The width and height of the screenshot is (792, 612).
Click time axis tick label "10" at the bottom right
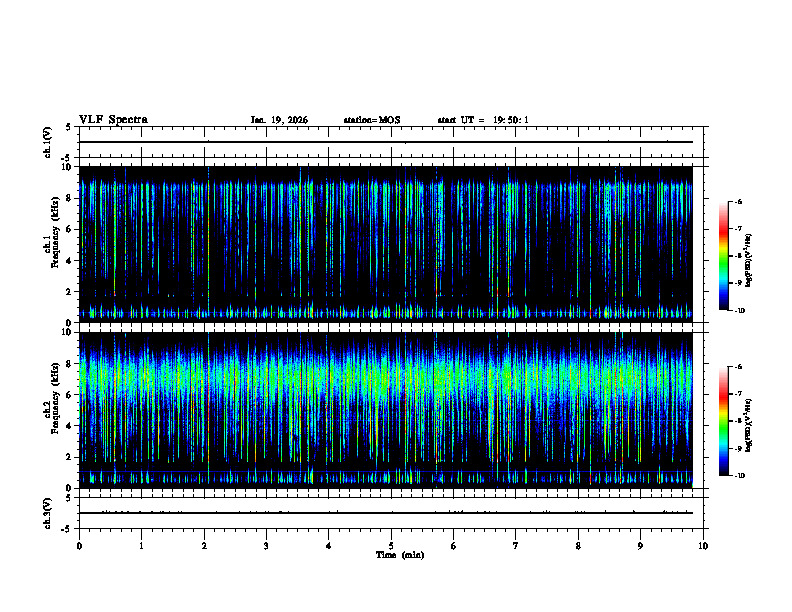click(x=703, y=546)
